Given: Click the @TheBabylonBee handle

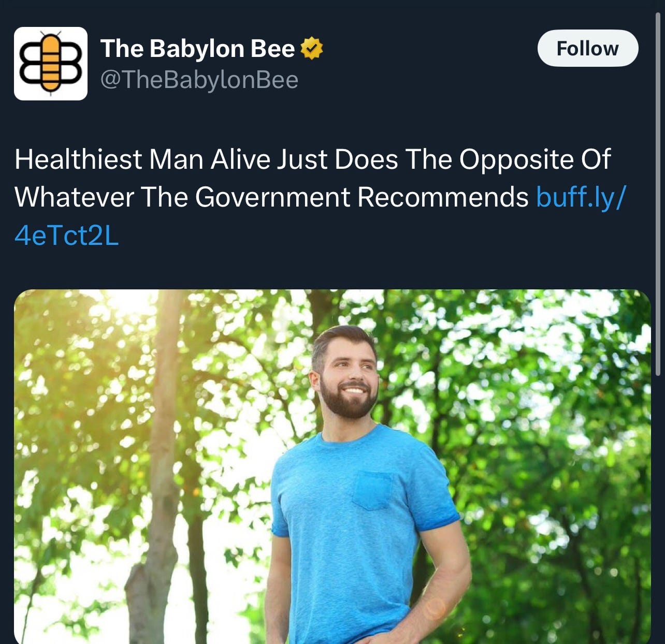Looking at the screenshot, I should coord(199,80).
